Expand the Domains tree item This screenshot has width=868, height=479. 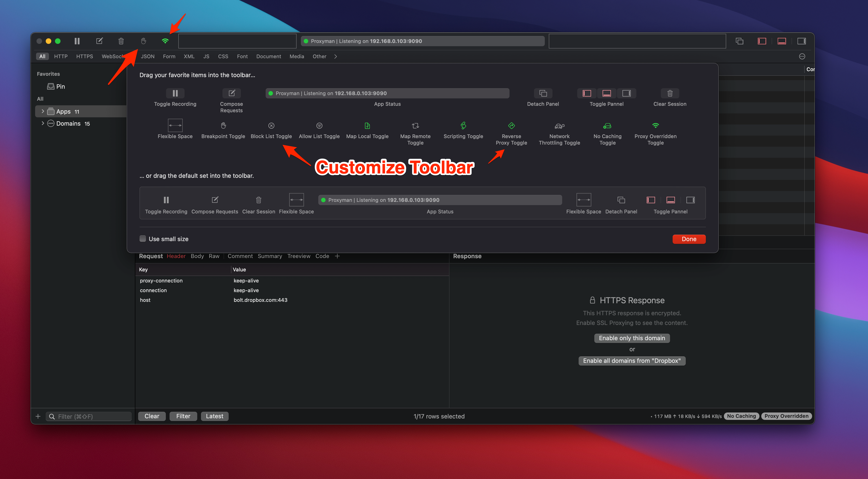coord(43,123)
